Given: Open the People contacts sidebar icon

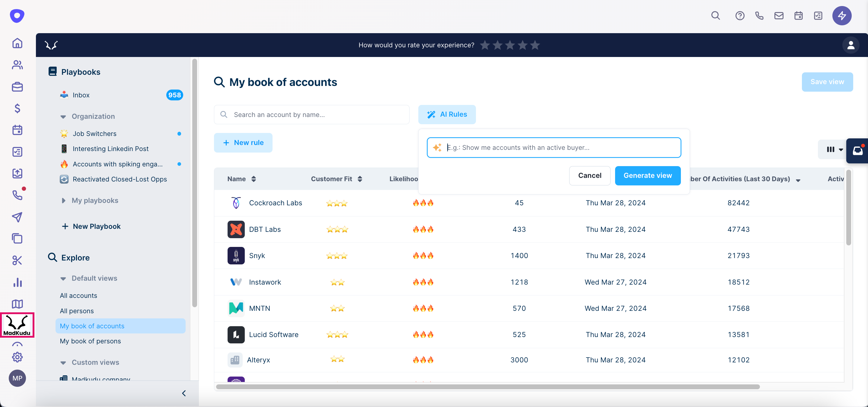Looking at the screenshot, I should coord(17,65).
